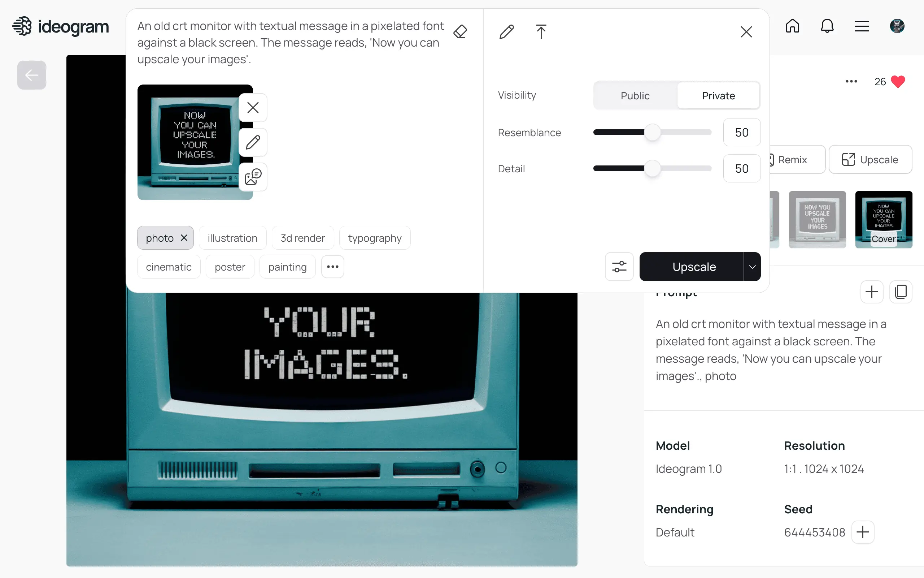The image size is (924, 578).
Task: Remove the photo tag with its X
Action: (x=184, y=238)
